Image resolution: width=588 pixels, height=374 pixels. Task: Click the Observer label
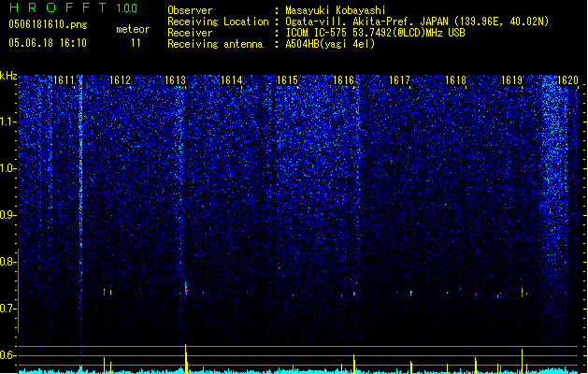tap(190, 10)
